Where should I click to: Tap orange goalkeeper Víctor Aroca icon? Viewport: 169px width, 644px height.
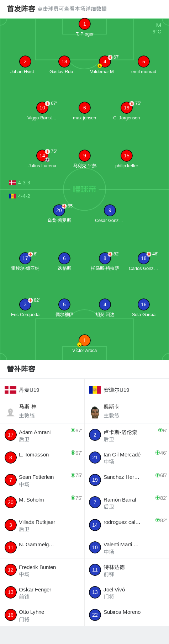84,340
